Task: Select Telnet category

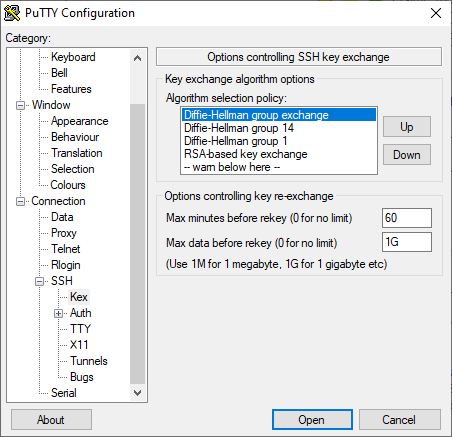Action: coord(66,249)
